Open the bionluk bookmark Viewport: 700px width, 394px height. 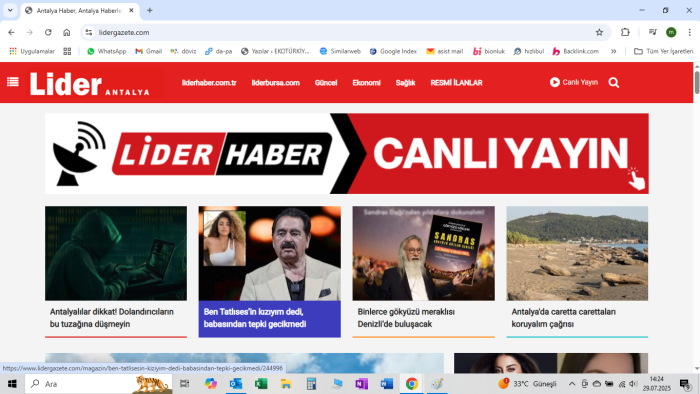(489, 51)
